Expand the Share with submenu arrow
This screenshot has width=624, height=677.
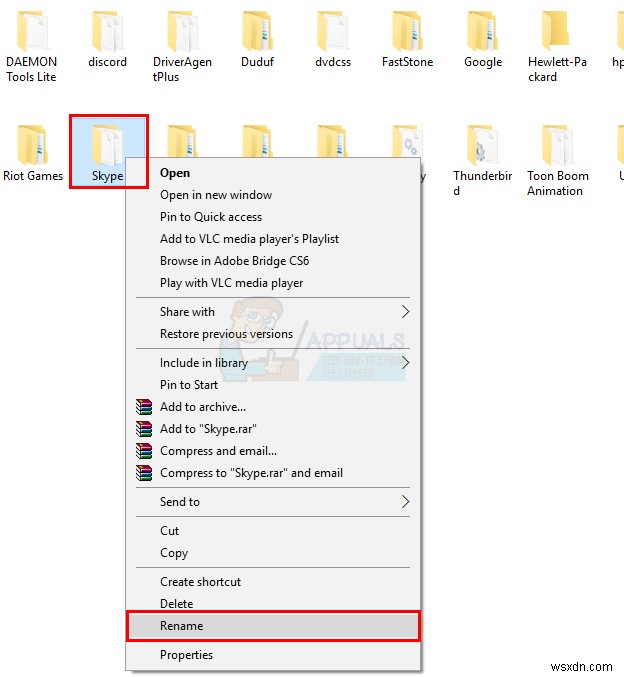[x=405, y=312]
